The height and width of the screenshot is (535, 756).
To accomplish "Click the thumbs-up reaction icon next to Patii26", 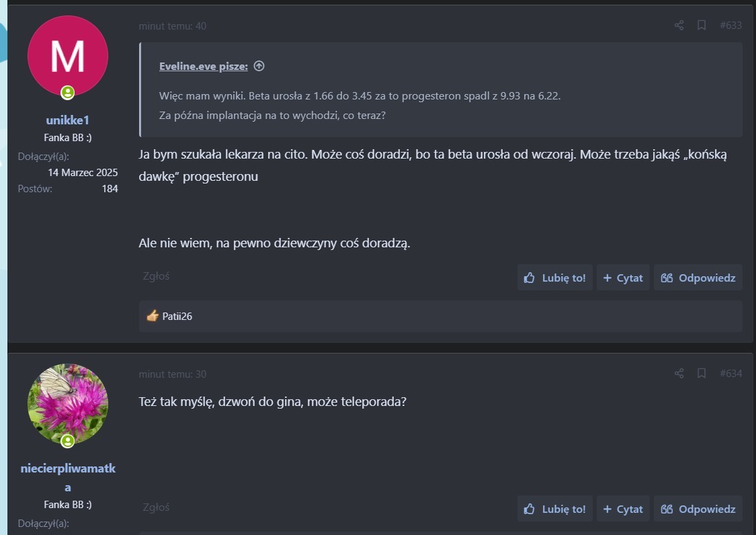I will pos(153,316).
